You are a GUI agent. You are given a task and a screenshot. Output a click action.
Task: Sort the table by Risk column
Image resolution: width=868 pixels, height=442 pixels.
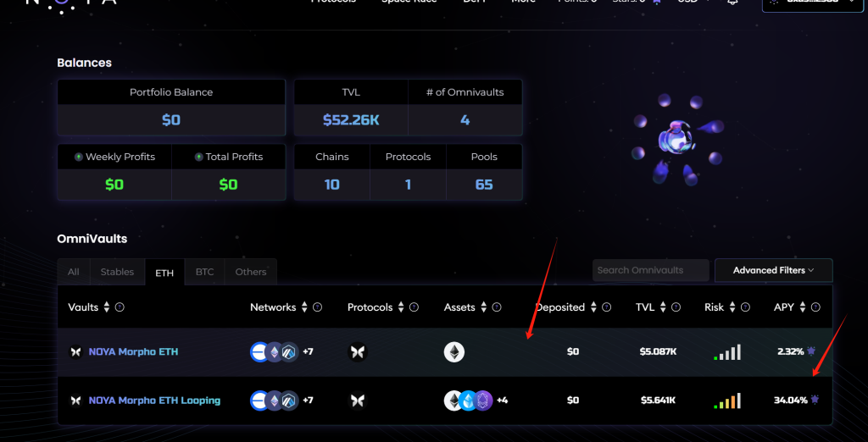pyautogui.click(x=732, y=307)
